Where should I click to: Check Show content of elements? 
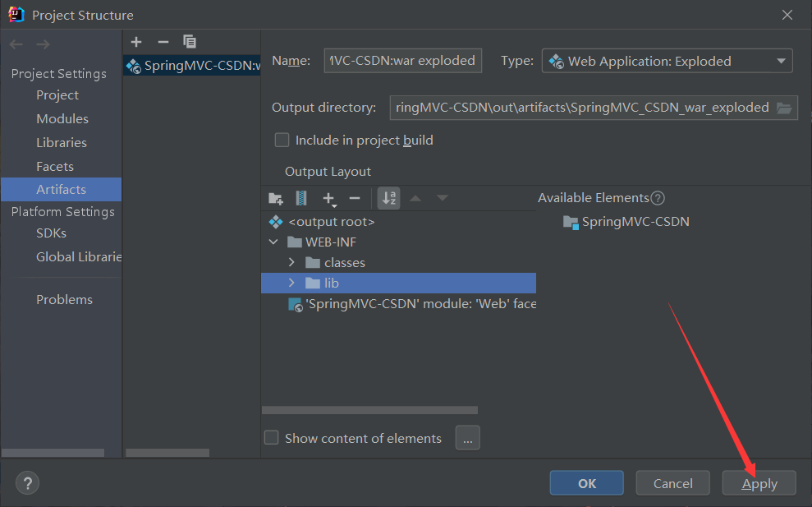272,437
